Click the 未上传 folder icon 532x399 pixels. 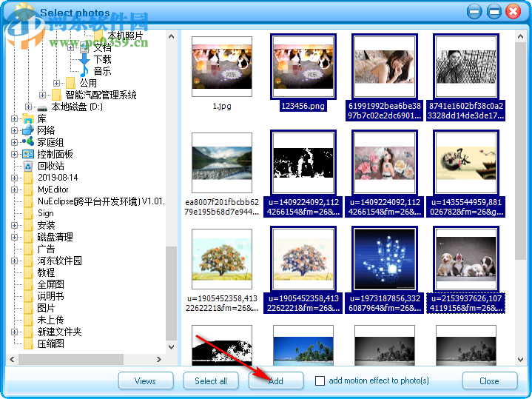pyautogui.click(x=29, y=320)
